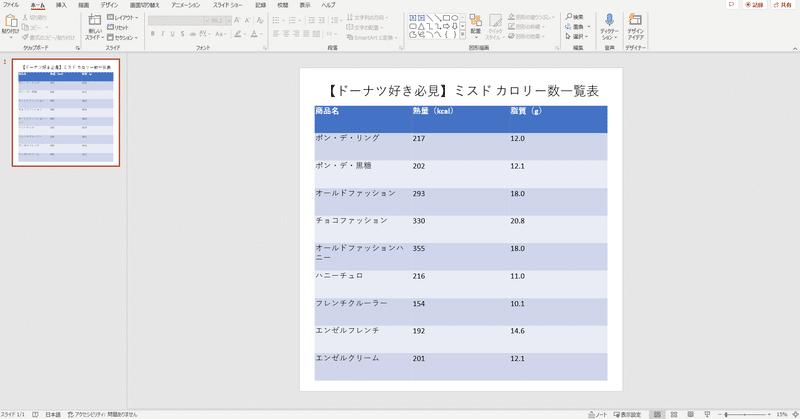Click the Quick Styles icon
Image resolution: width=800 pixels, height=419 pixels.
click(495, 20)
